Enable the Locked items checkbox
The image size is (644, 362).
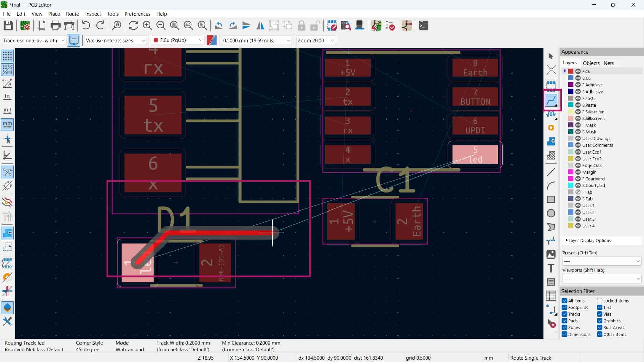600,301
